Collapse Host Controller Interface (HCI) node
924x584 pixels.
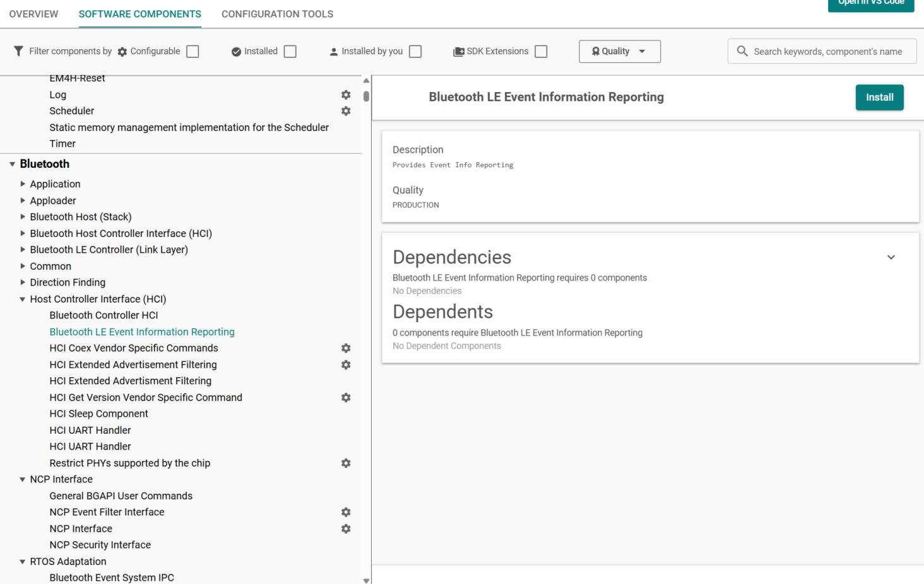(23, 299)
